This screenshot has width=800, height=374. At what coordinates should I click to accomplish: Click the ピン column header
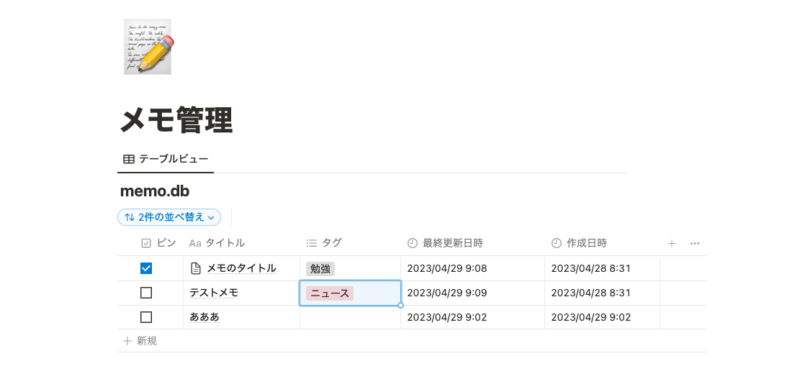click(x=158, y=243)
